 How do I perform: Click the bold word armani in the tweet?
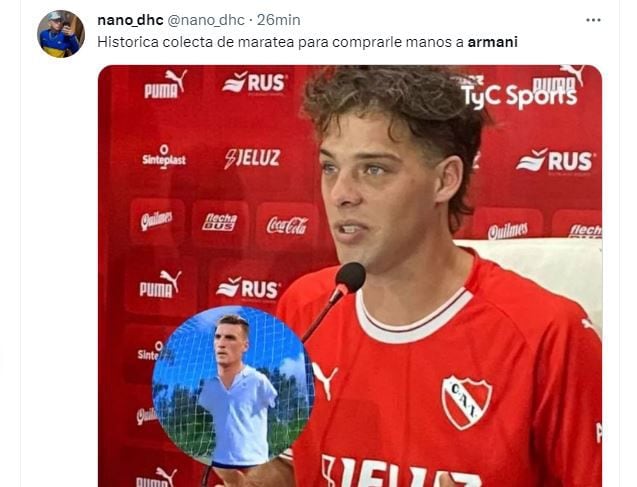(x=493, y=42)
